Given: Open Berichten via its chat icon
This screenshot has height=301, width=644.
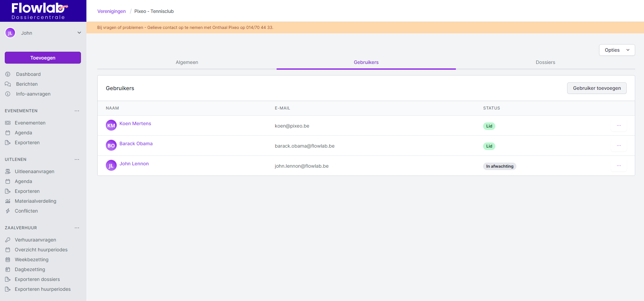Looking at the screenshot, I should (x=8, y=84).
